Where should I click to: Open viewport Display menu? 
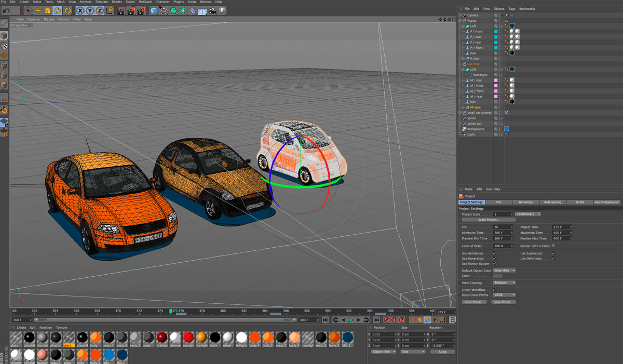pos(49,19)
